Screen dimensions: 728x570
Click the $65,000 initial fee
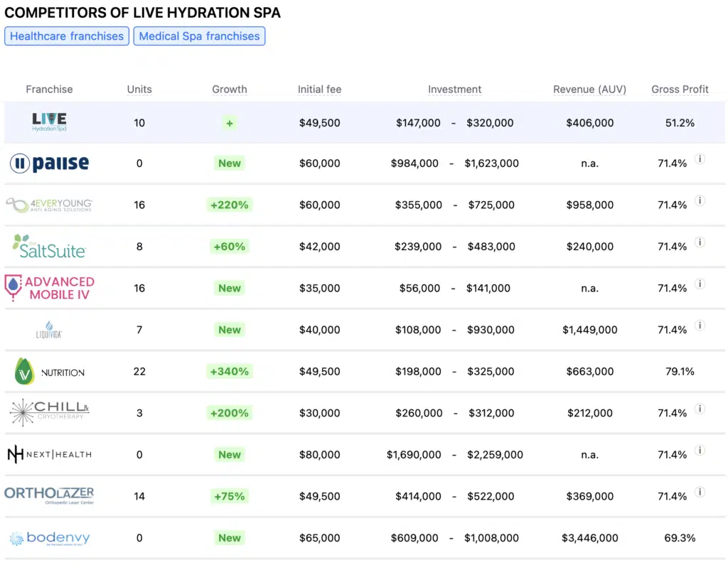[x=319, y=538]
